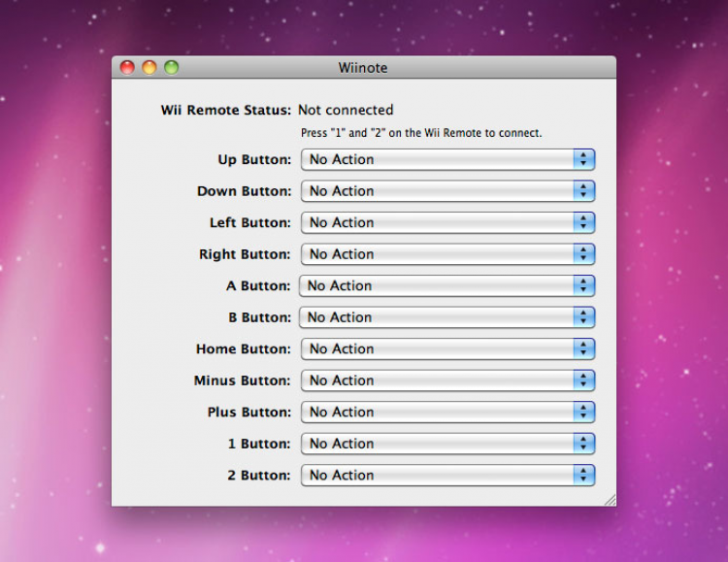Click the "Right Button:" label
728x562 pixels.
coord(245,254)
